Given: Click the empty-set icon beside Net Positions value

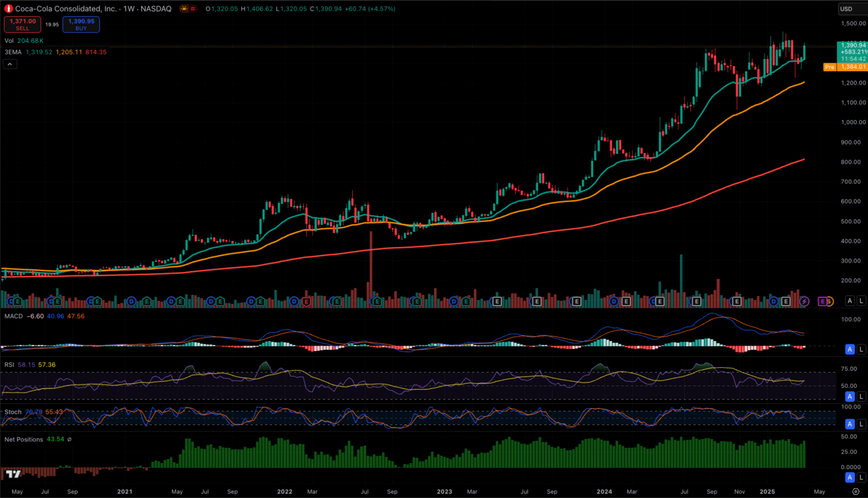Looking at the screenshot, I should [69, 440].
